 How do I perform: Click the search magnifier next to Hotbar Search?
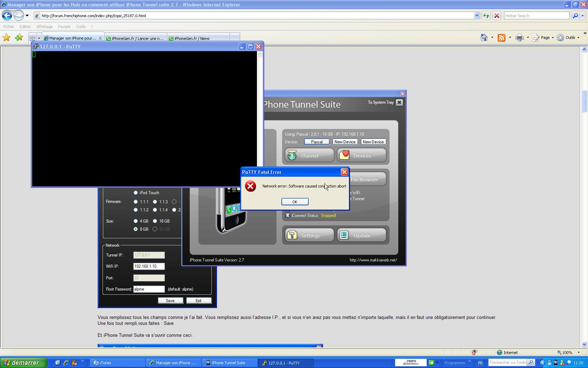click(x=575, y=15)
